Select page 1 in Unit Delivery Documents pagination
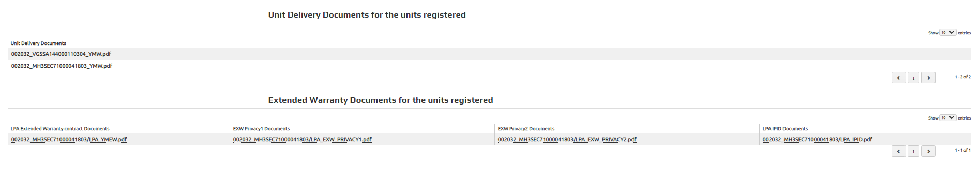 pyautogui.click(x=913, y=78)
